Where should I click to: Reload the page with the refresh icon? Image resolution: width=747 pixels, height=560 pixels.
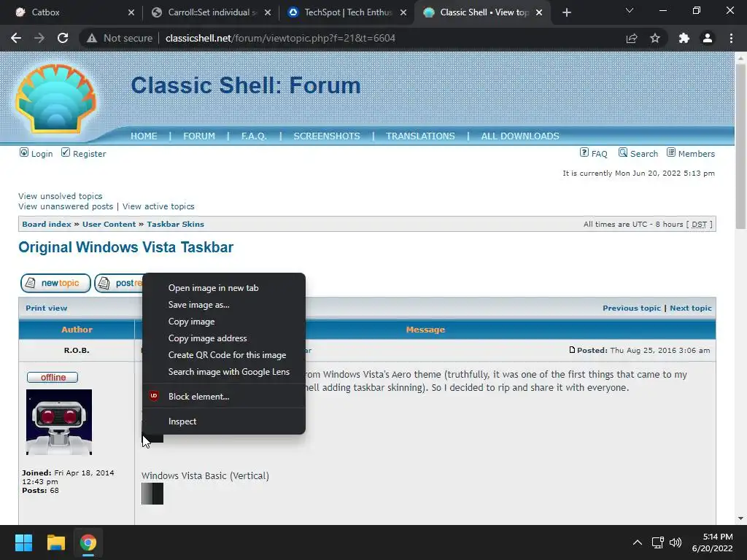tap(63, 38)
